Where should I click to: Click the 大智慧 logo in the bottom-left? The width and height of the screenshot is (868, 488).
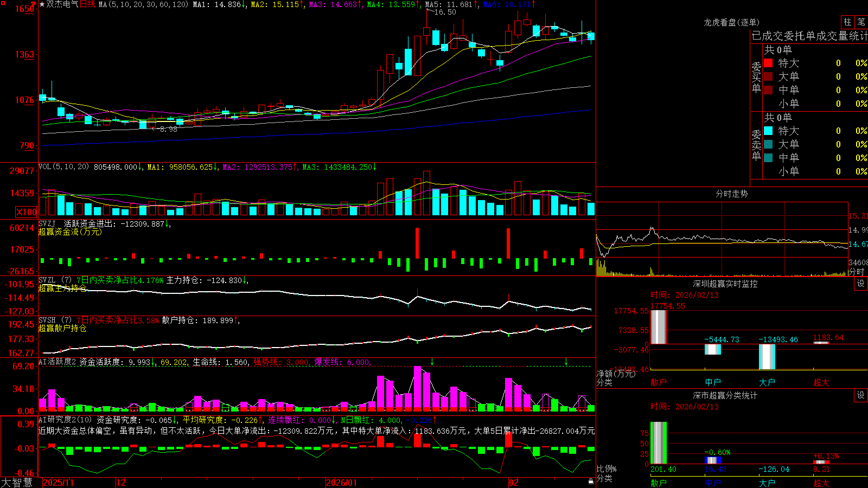pyautogui.click(x=17, y=483)
